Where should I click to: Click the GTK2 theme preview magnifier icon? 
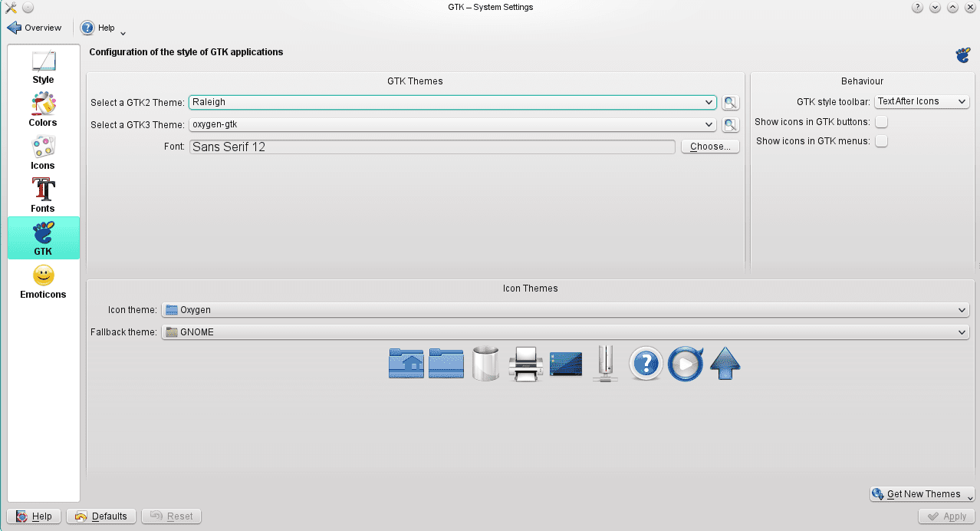point(730,102)
